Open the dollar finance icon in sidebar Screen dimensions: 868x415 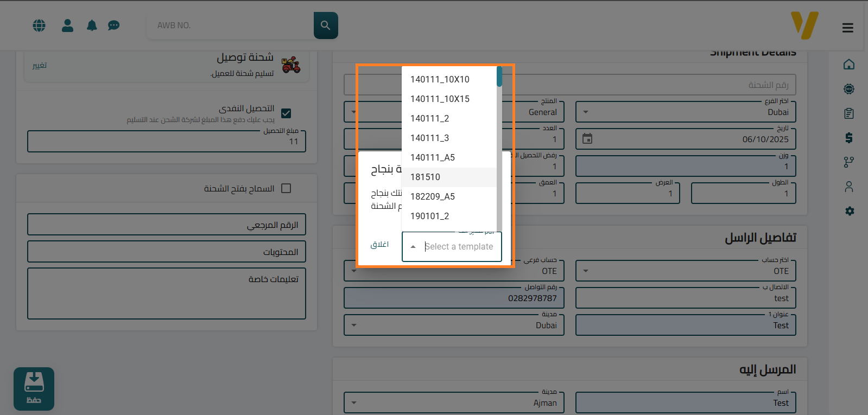pos(849,138)
